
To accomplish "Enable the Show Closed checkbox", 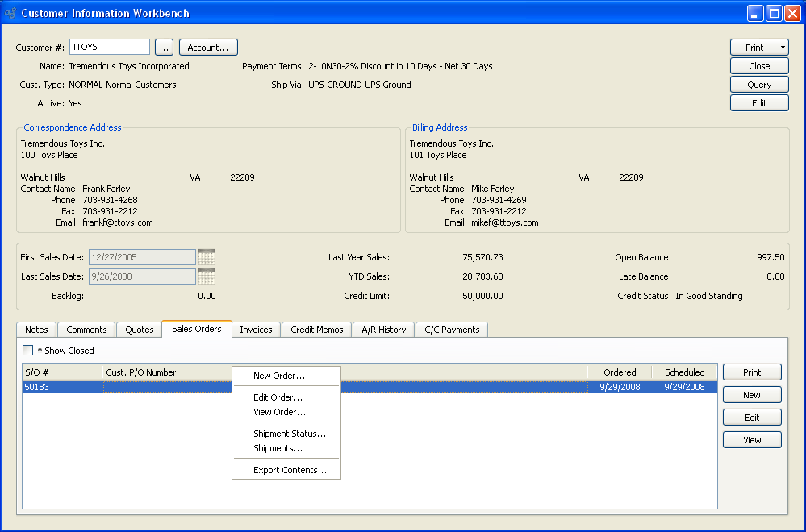I will (28, 351).
